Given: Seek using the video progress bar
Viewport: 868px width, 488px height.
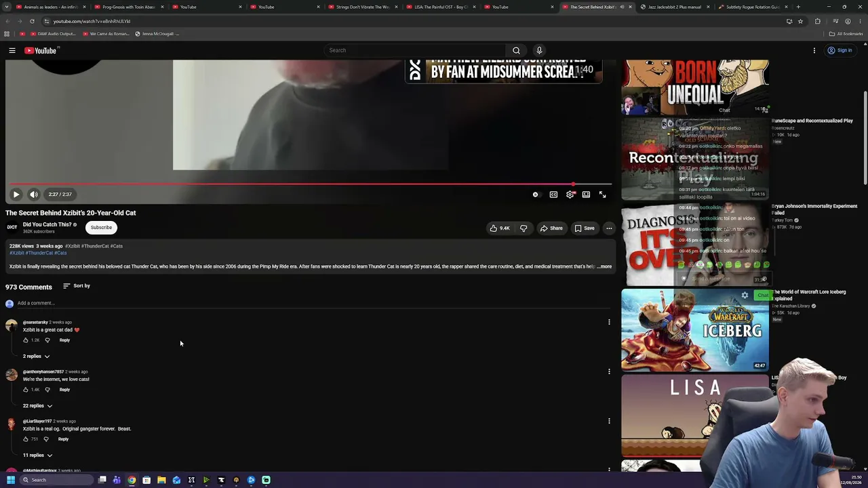Looking at the screenshot, I should click(x=311, y=184).
